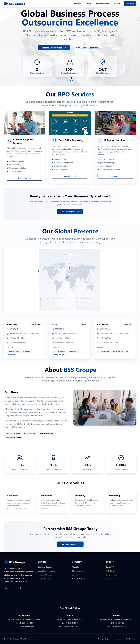Open Cookie Policy in bottom footer bar
This screenshot has width=140, height=644.
131,639
